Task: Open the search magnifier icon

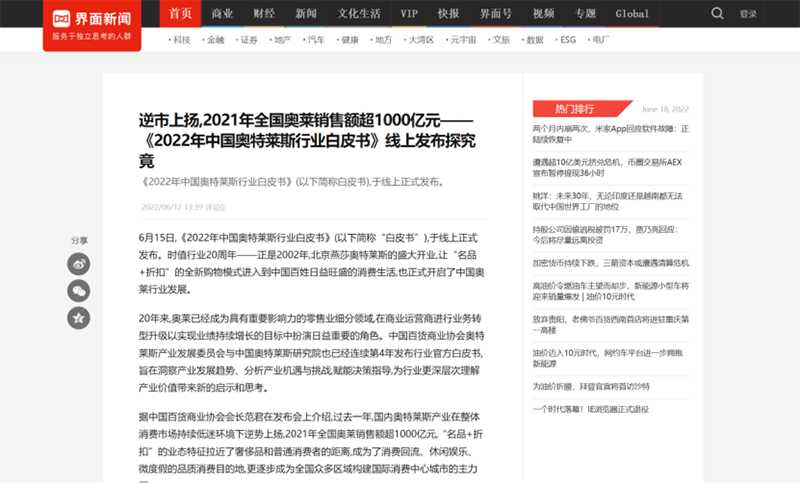Action: (717, 14)
